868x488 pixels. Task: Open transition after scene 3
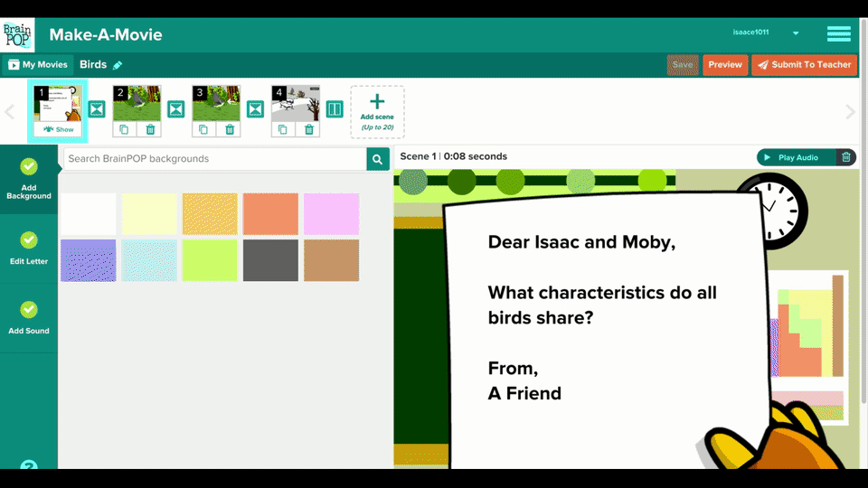tap(255, 109)
